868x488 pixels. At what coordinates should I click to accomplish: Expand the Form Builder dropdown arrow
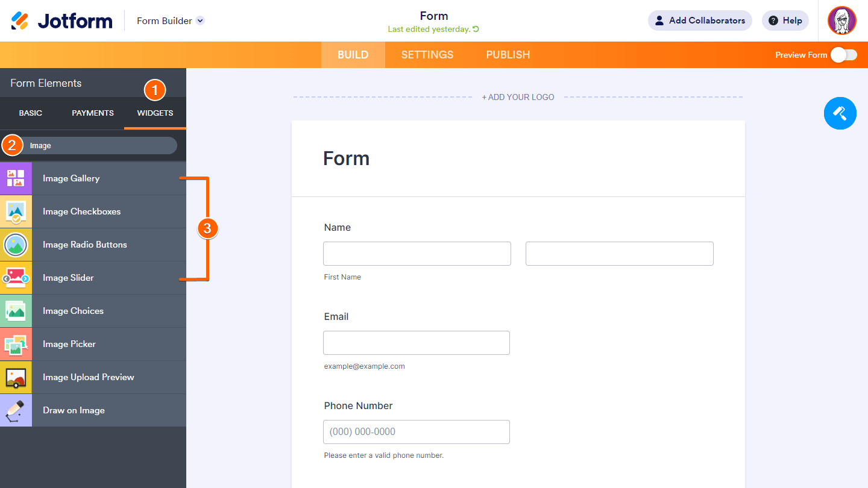pyautogui.click(x=200, y=20)
